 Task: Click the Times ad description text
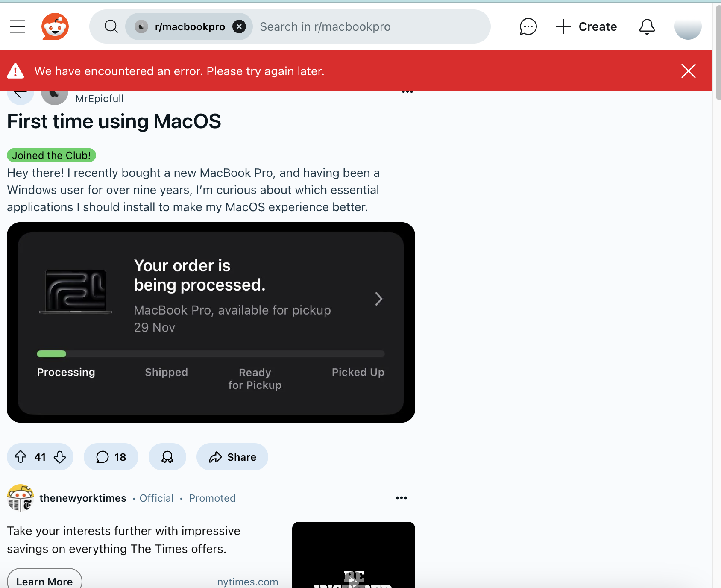pyautogui.click(x=124, y=540)
